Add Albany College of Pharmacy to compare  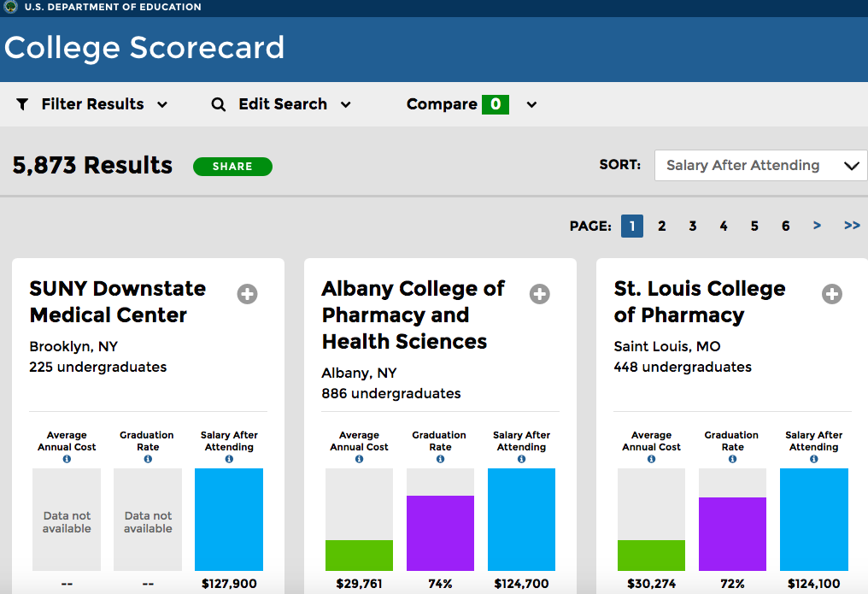click(540, 294)
